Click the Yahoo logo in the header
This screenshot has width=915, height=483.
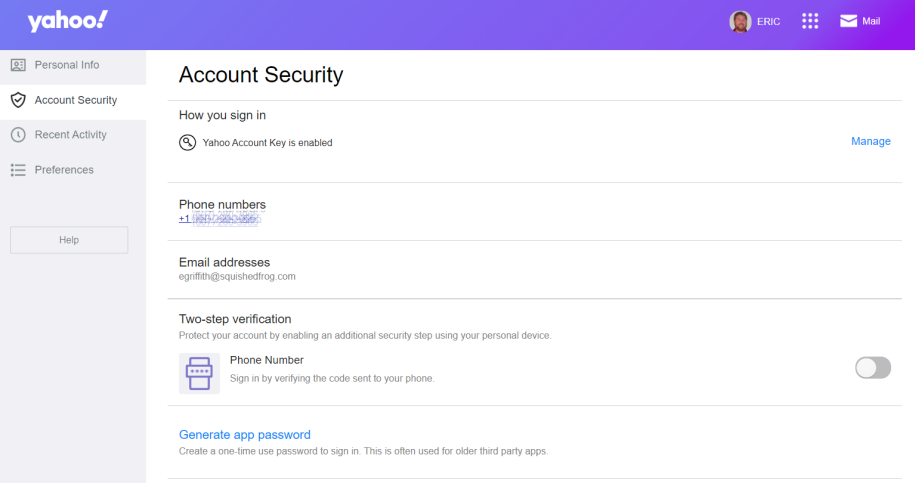tap(68, 21)
